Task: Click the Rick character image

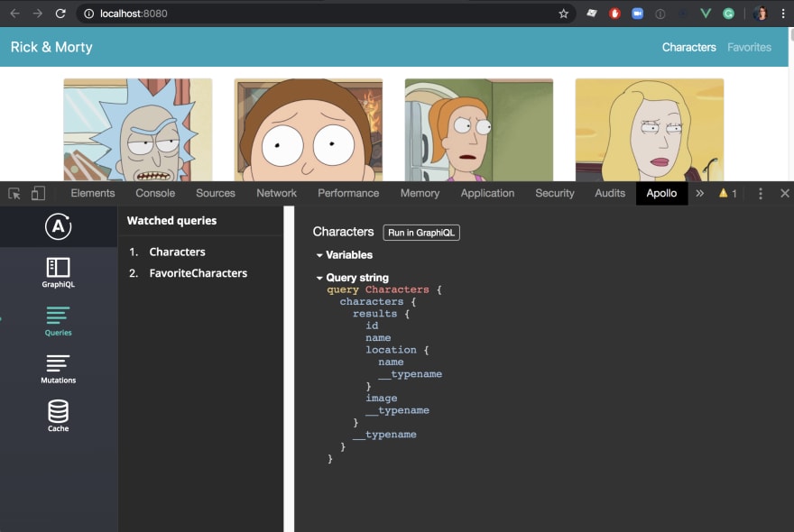Action: pyautogui.click(x=138, y=130)
